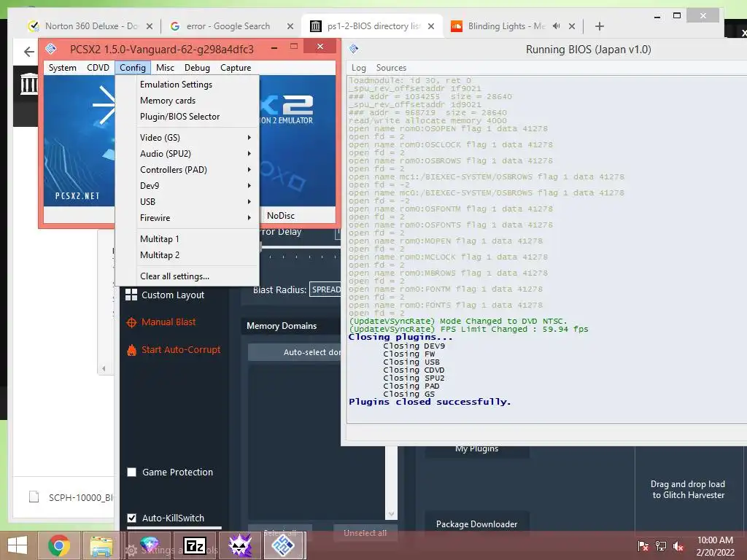The image size is (747, 560).
Task: Open the Misc menu
Action: pyautogui.click(x=165, y=68)
